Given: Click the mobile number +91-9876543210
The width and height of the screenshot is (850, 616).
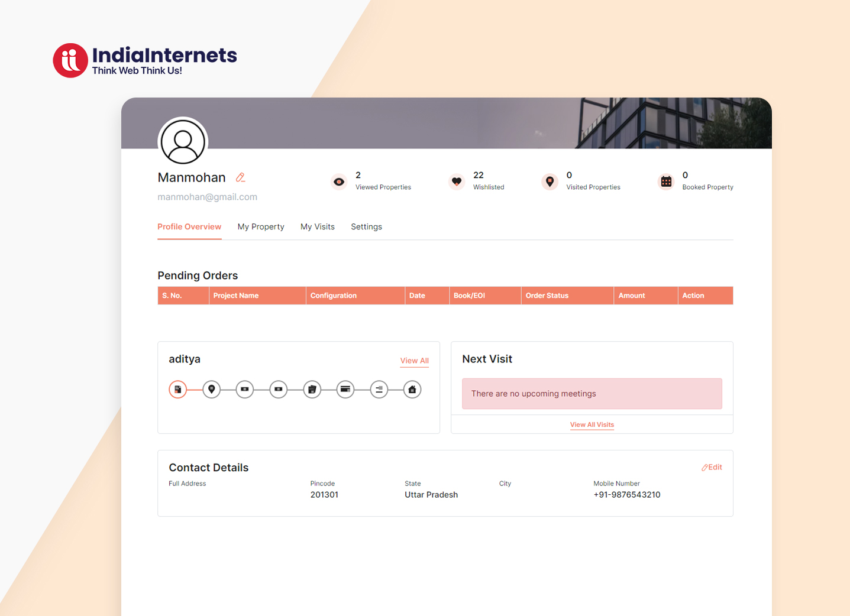Looking at the screenshot, I should (x=627, y=495).
